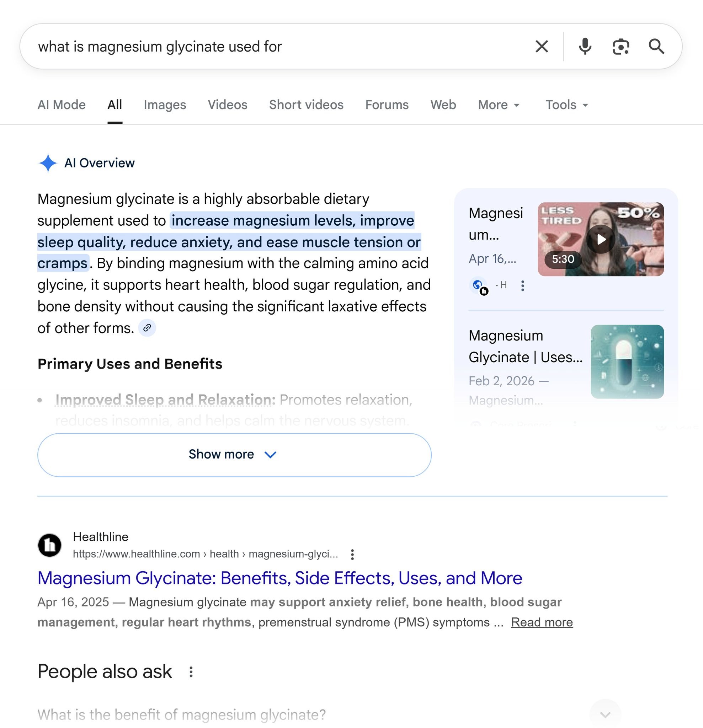Open the three-dot menu on the first video card
This screenshot has width=703, height=728.
[523, 285]
